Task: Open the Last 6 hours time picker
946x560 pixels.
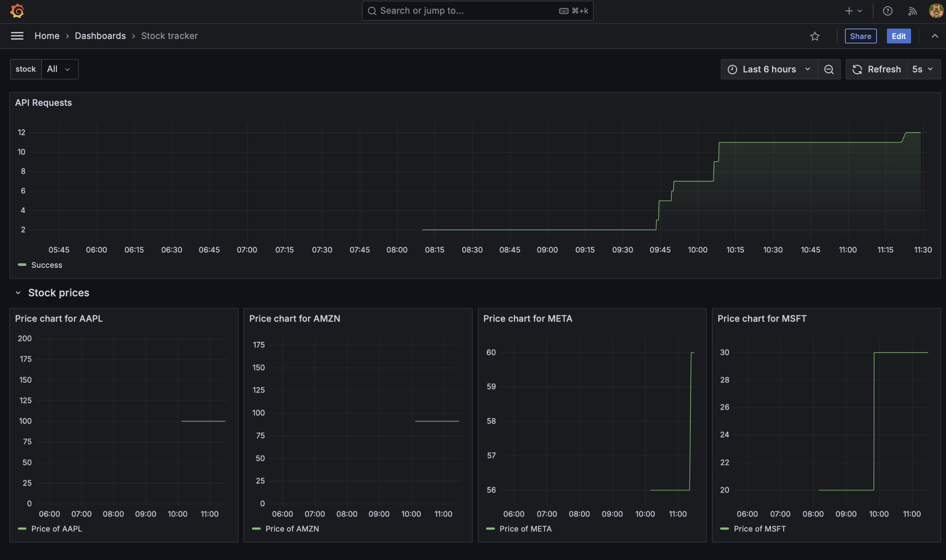Action: [769, 69]
